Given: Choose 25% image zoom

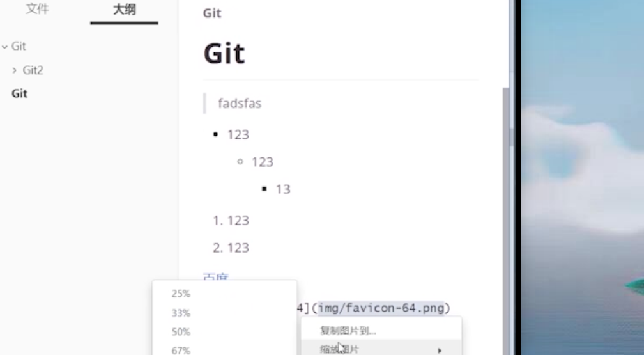Looking at the screenshot, I should 181,294.
